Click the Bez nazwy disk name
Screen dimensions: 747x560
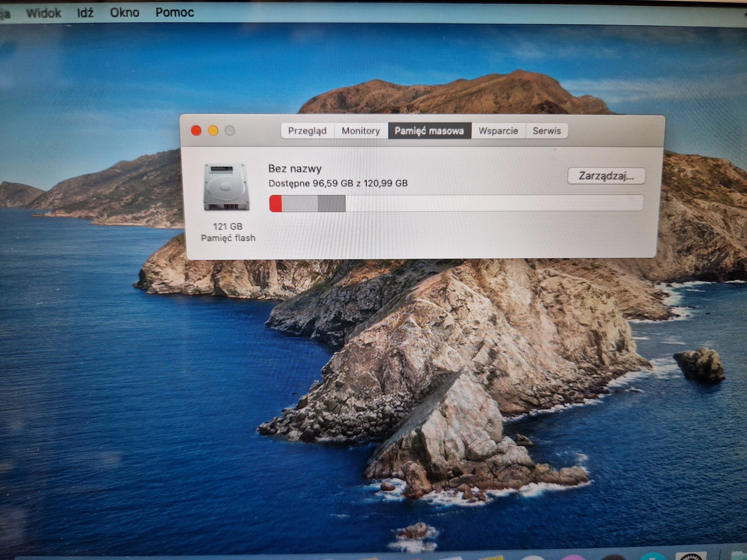[x=295, y=168]
